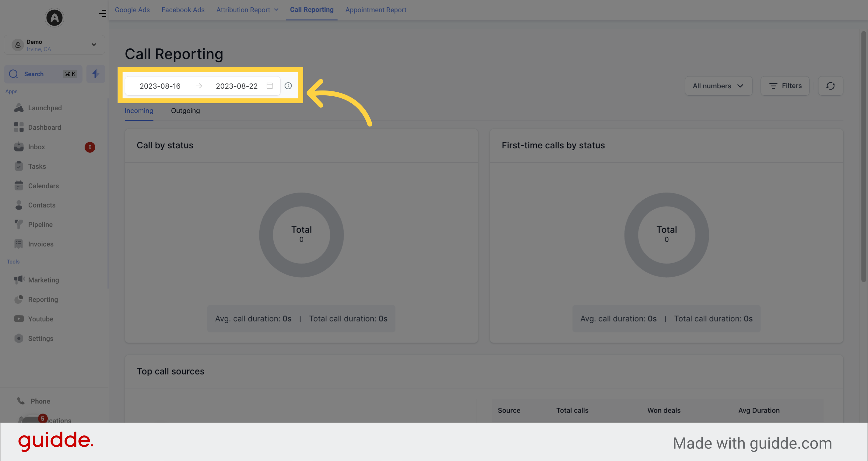Open the date range calendar picker

(269, 86)
